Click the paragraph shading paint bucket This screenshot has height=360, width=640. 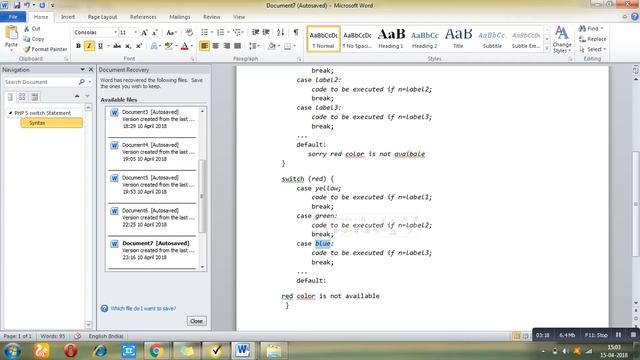tap(272, 46)
